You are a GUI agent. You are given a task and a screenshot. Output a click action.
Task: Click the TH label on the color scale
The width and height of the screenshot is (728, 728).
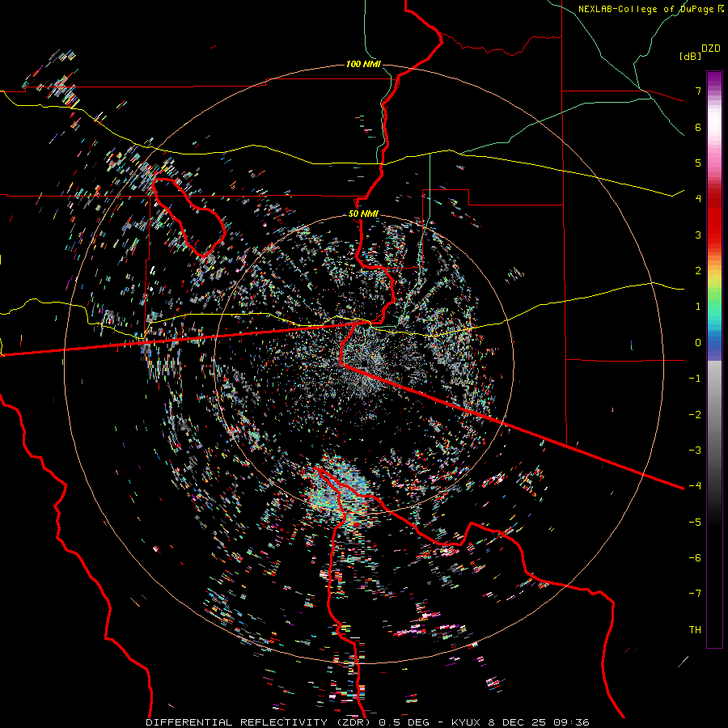[695, 630]
